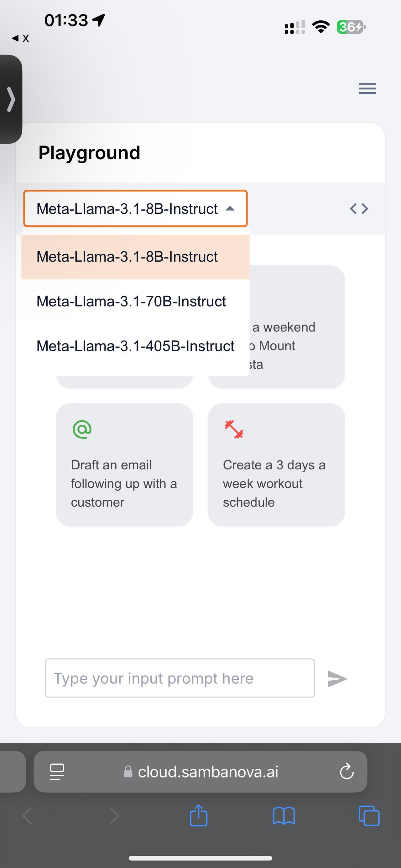Choose Meta-Llama-3.1-70B-Instruct from dropdown
Image resolution: width=401 pixels, height=868 pixels.
(135, 301)
